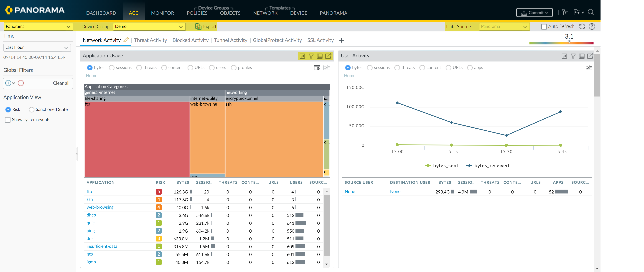The image size is (644, 272).
Task: Click the Application Usage filter funnel icon
Action: coord(311,56)
